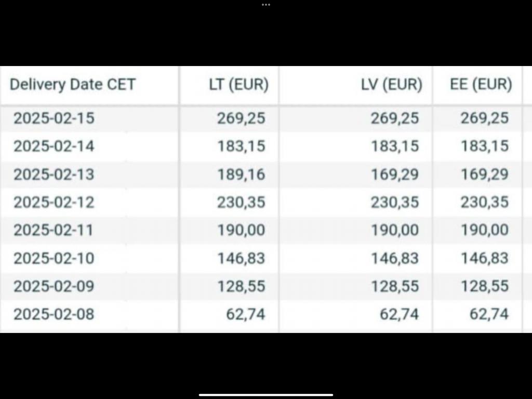The width and height of the screenshot is (532, 399).
Task: Tap the home indicator bar at bottom
Action: 266,395
